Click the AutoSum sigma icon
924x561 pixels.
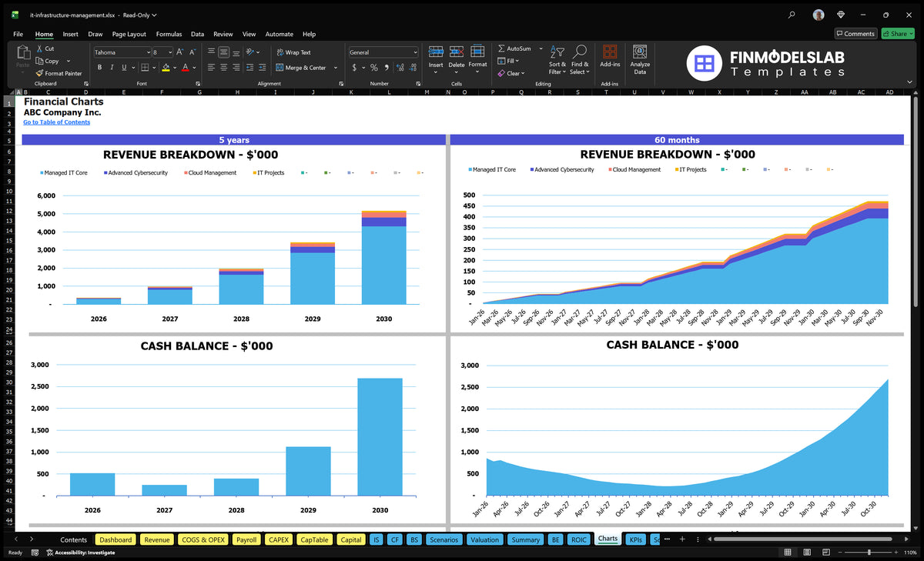[x=501, y=48]
